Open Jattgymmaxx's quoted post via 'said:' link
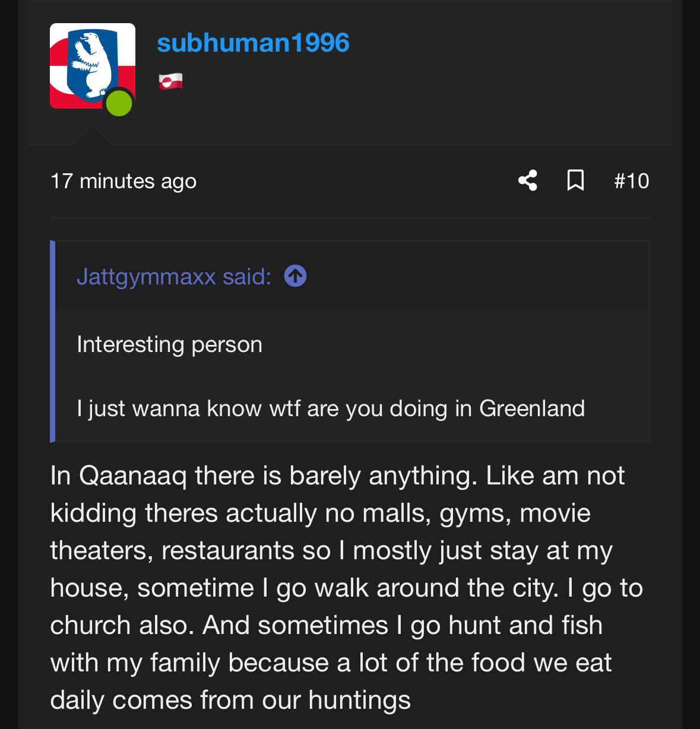The image size is (700, 729). tap(174, 277)
